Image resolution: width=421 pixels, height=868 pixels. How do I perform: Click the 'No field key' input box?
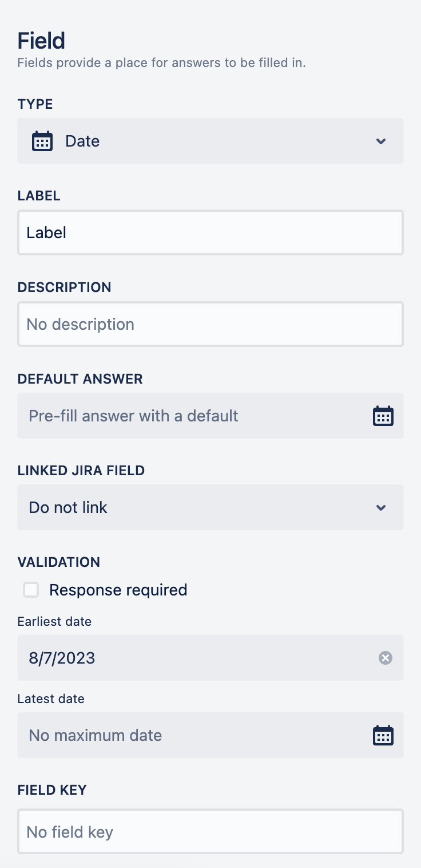coord(210,831)
